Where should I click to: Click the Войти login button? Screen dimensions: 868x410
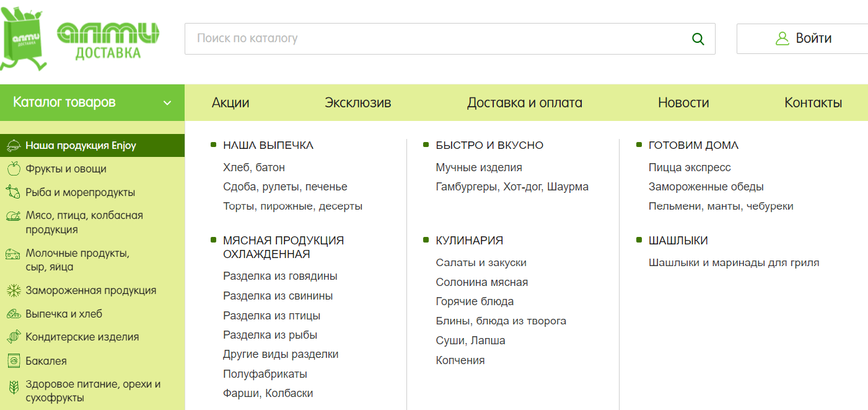click(802, 38)
